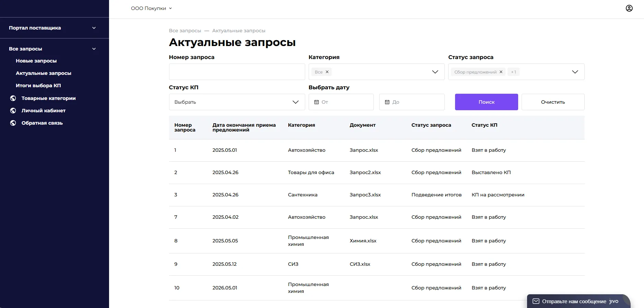Viewport: 644px width, 308px height.
Task: Go to Новые запросы in sidebar
Action: [x=36, y=61]
